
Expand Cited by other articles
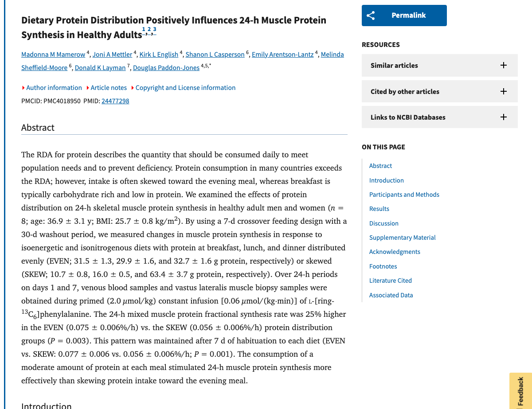[x=503, y=91]
